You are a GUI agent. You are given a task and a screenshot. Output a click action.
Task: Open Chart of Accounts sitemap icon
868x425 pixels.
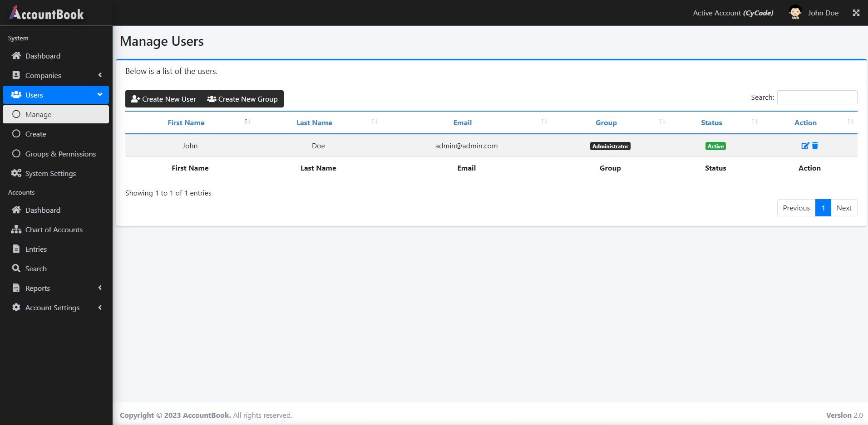tap(16, 230)
